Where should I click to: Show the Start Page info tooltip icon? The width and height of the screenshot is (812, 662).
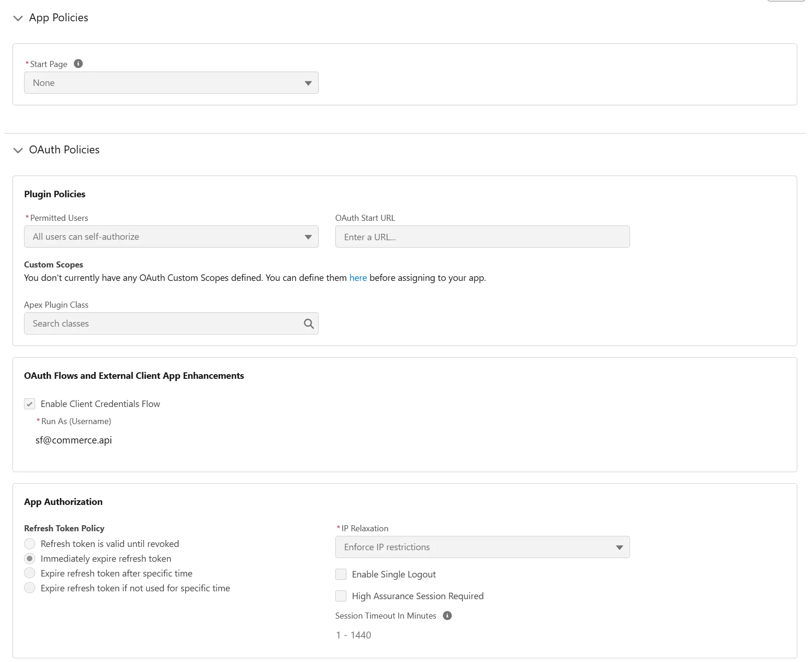coord(79,64)
